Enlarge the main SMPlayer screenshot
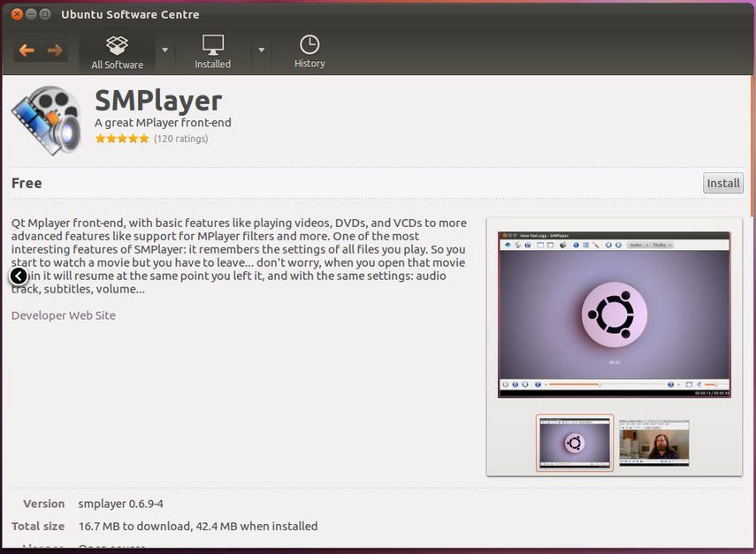 click(614, 315)
